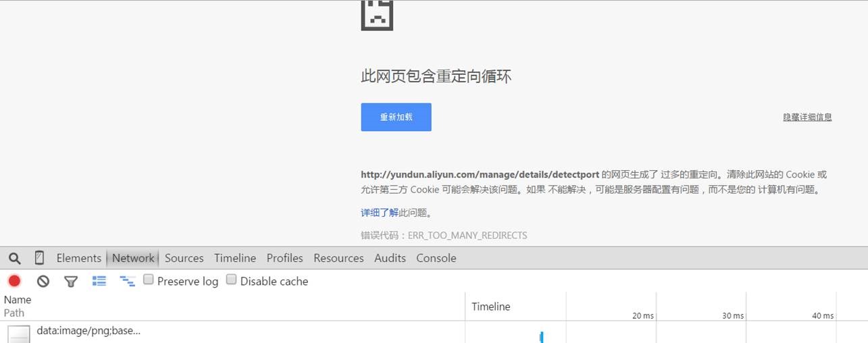The width and height of the screenshot is (868, 343).
Task: Open the Resources panel tab
Action: point(338,258)
